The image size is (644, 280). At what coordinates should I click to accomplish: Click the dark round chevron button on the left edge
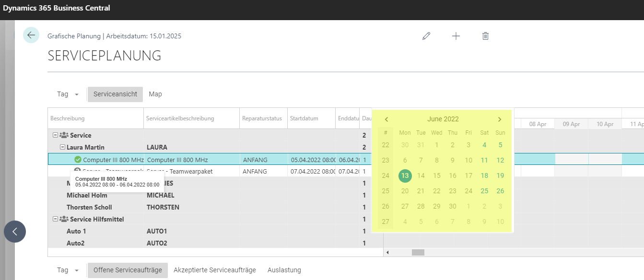(x=15, y=232)
